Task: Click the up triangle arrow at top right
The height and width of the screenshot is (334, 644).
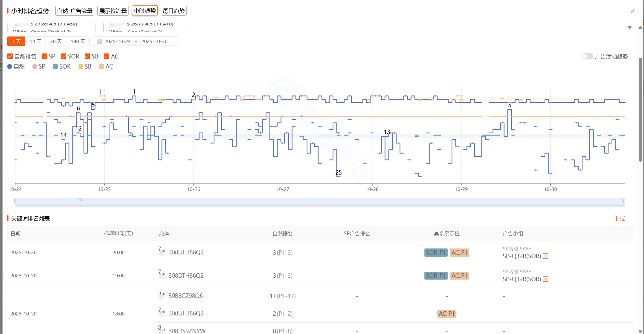Action: (640, 28)
